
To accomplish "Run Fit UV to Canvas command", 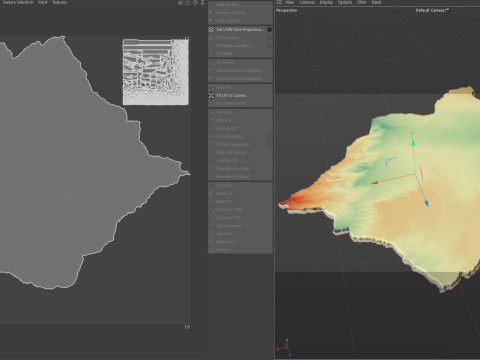I will [240, 95].
